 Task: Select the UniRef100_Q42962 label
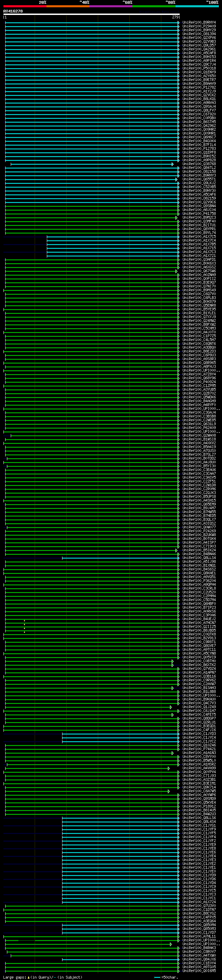199,125
